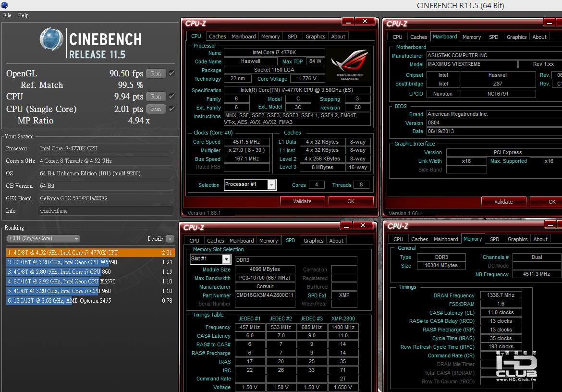Toggle the CPU (Single Core) checkbox
The image size is (562, 392).
171,109
